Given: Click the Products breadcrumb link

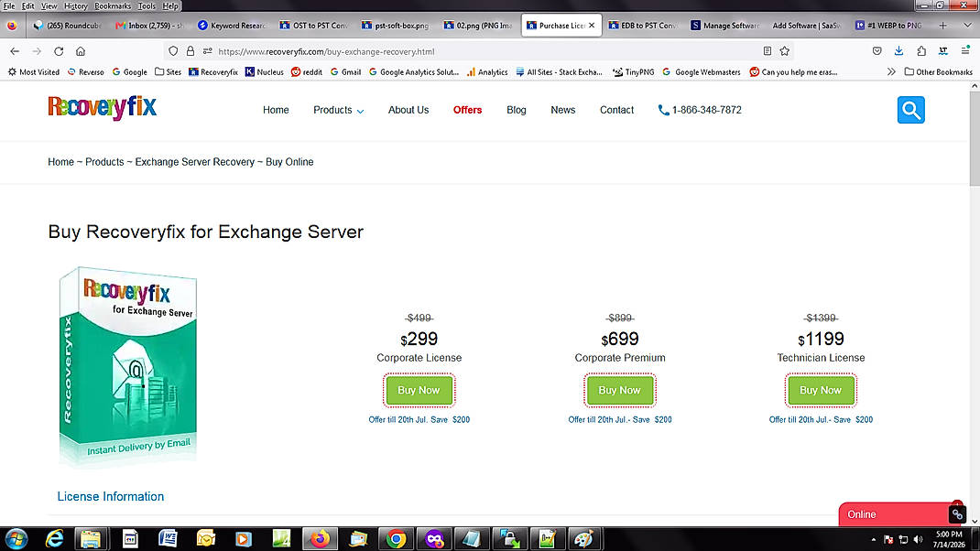Looking at the screenshot, I should 104,162.
